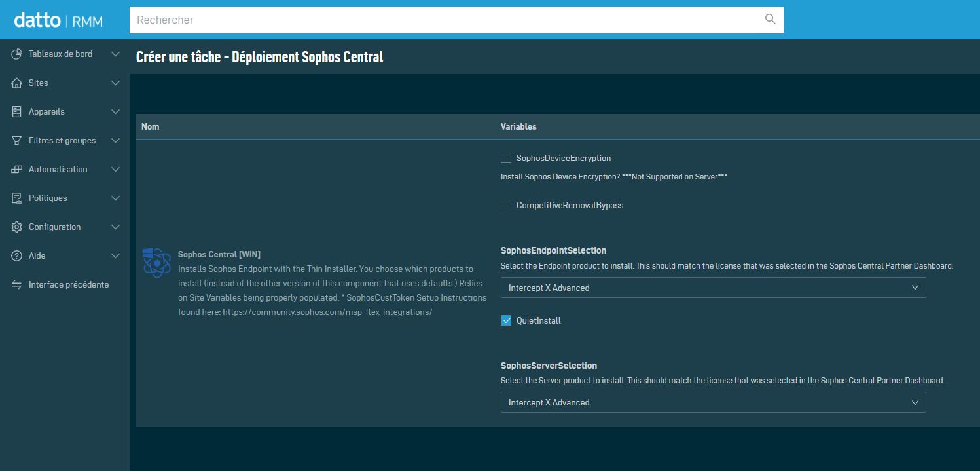Open the Politiques menu item
The width and height of the screenshot is (980, 471).
coord(65,198)
